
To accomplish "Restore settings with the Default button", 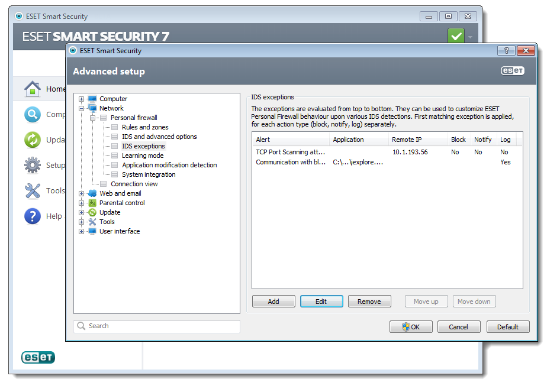I will click(x=507, y=326).
